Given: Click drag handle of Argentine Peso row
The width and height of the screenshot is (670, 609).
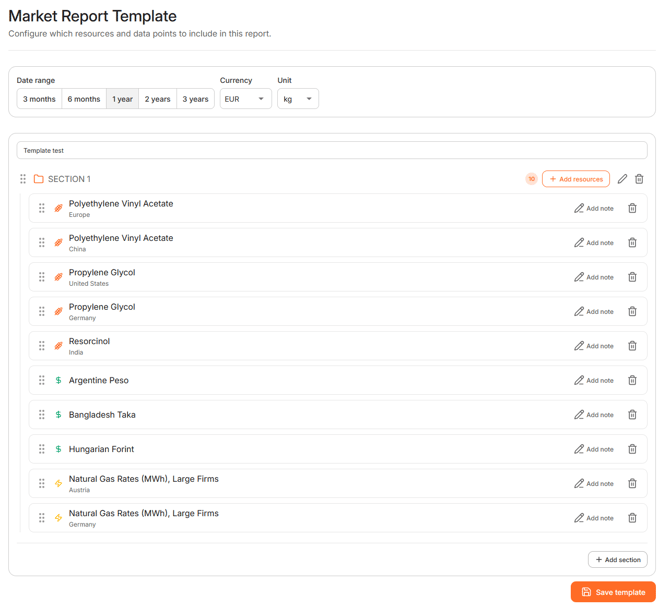Looking at the screenshot, I should click(x=41, y=380).
